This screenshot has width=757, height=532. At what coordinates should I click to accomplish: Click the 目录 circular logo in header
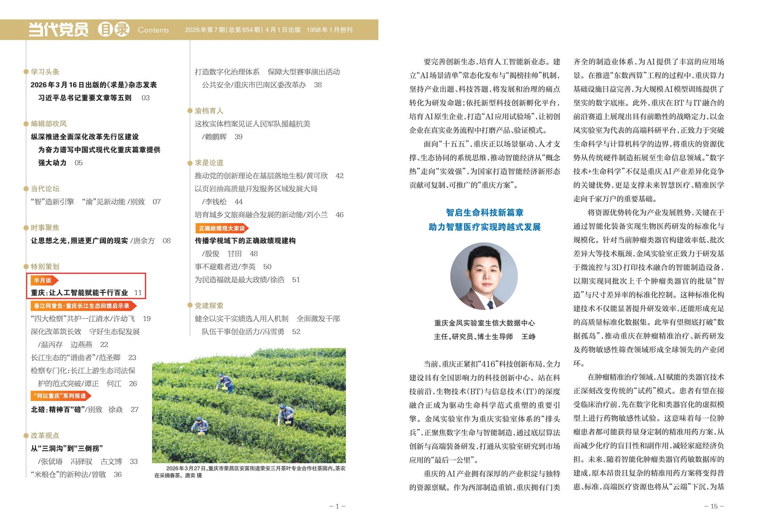114,30
